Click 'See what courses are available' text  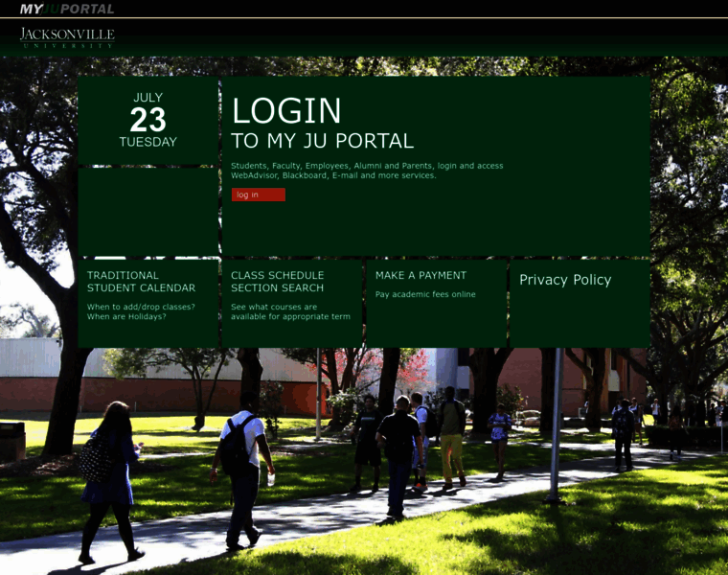point(290,311)
